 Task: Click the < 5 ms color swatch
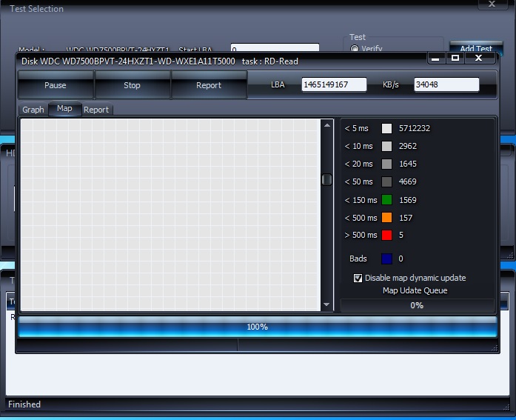[x=386, y=128]
